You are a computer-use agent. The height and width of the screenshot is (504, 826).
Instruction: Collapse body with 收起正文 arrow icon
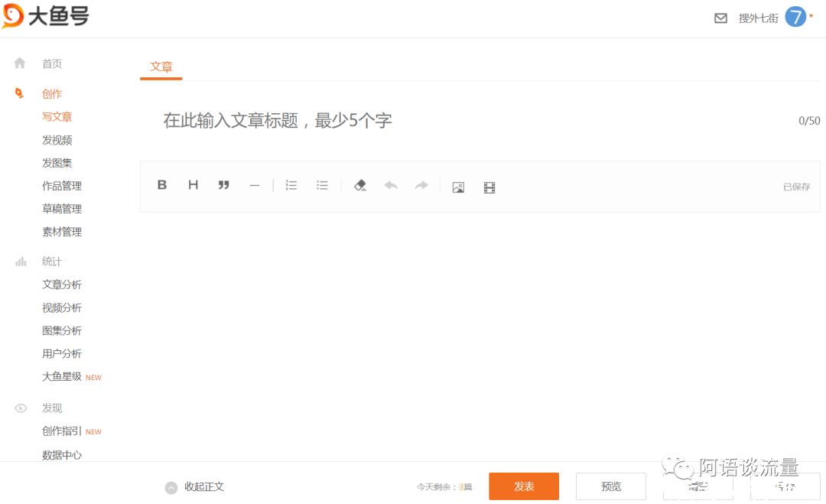171,488
